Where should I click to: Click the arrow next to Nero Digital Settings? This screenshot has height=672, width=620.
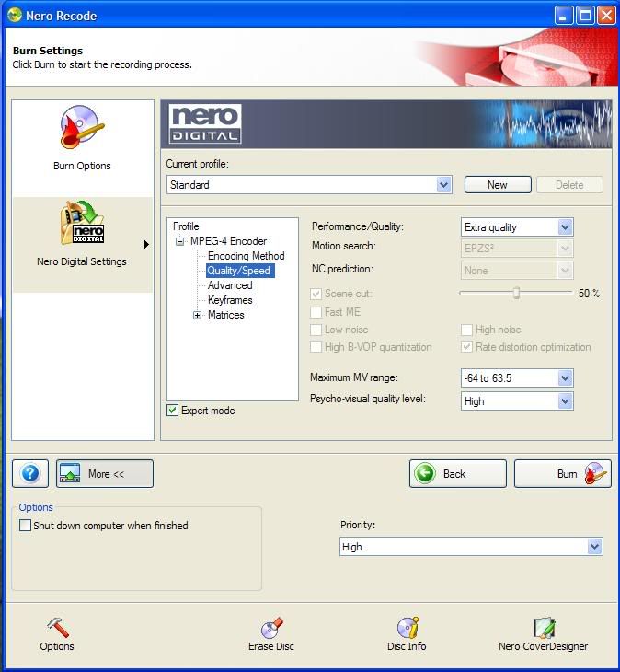pyautogui.click(x=146, y=244)
